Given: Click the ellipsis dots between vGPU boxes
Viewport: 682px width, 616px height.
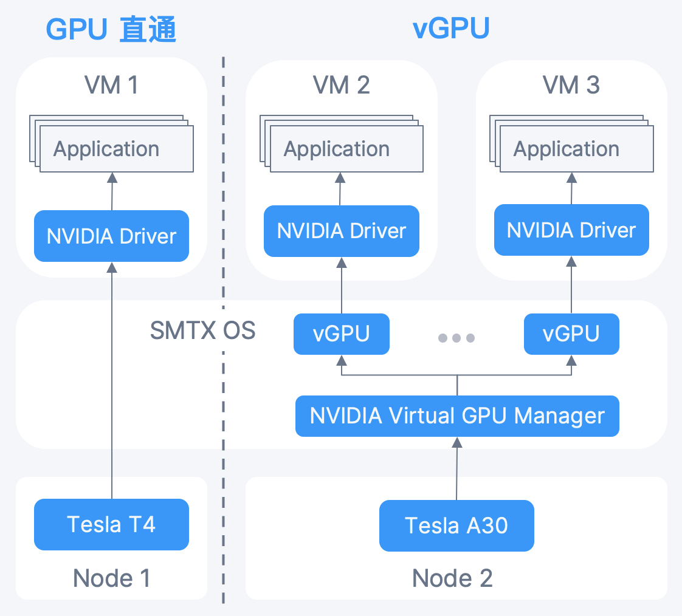Looking at the screenshot, I should 456,338.
